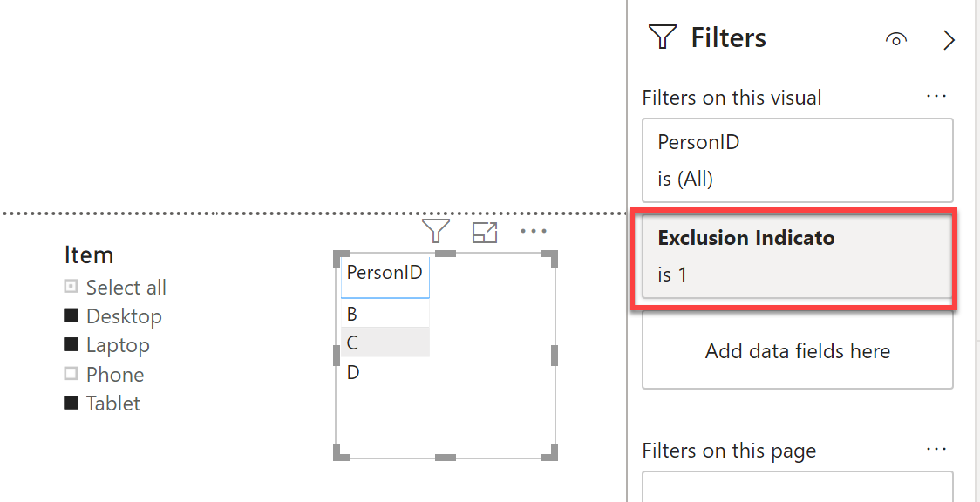980x502 pixels.
Task: Uncheck the Tablet checkbox
Action: pos(71,403)
